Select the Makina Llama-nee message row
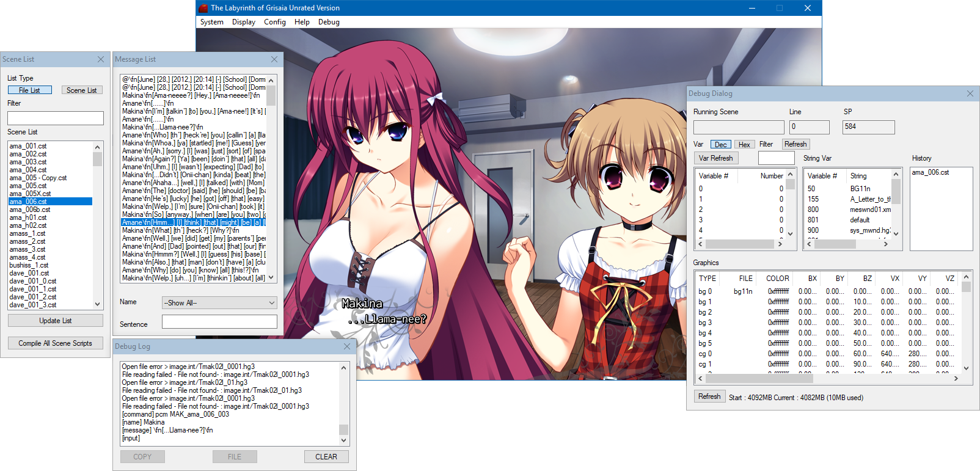The image size is (980, 471). click(194, 127)
